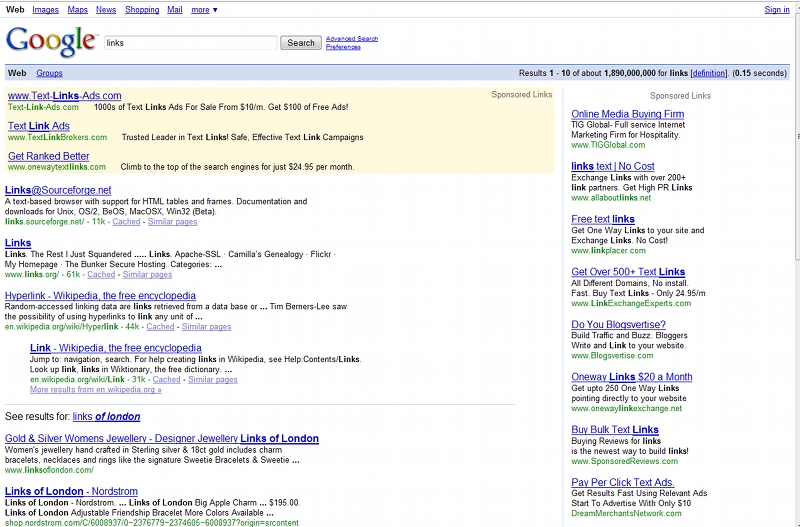This screenshot has height=527, width=800.
Task: Click the www.SponsoredReviews.com green URL text
Action: (x=624, y=461)
